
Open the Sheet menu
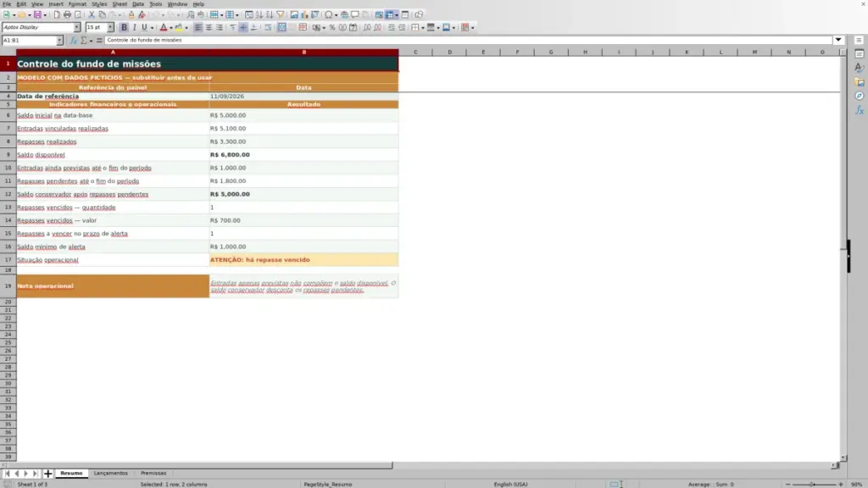120,4
